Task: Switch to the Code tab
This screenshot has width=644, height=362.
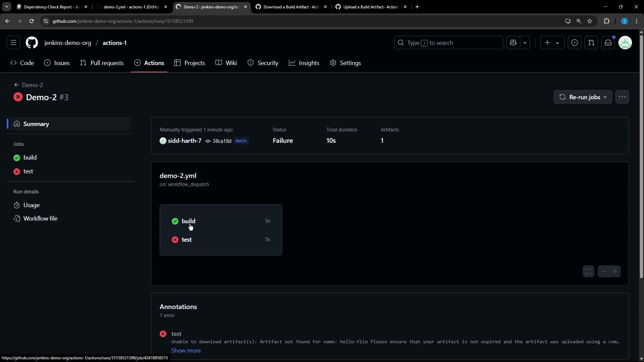Action: click(22, 63)
